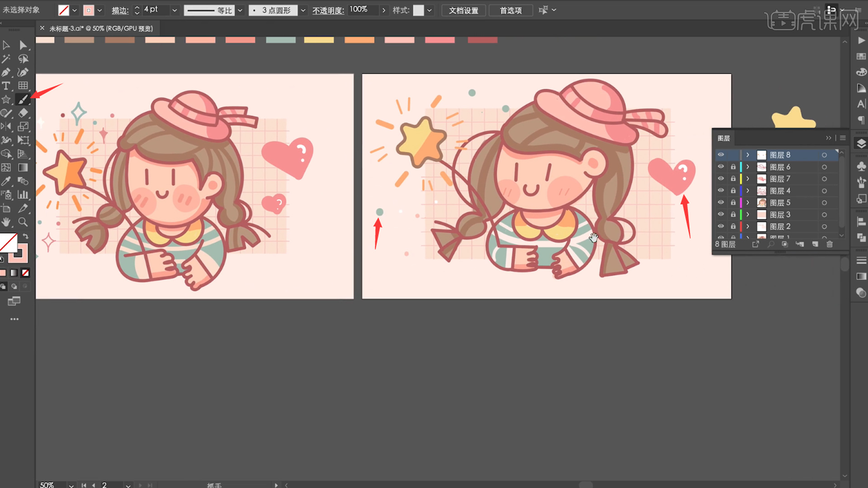Click the 文档设置 button
Image resolution: width=868 pixels, height=488 pixels.
[463, 10]
